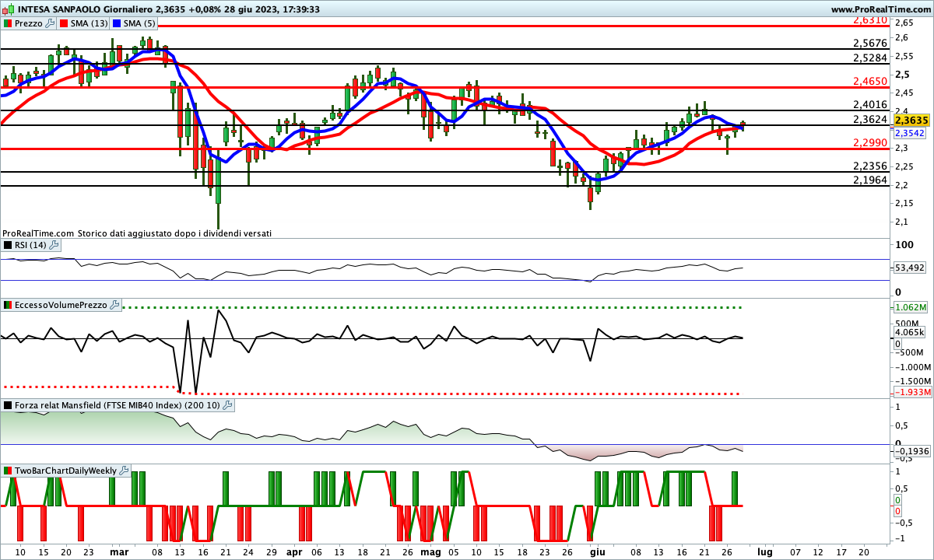Viewport: 934px width, 560px height.
Task: Select the SMA (13) indicator label
Action: coord(90,23)
